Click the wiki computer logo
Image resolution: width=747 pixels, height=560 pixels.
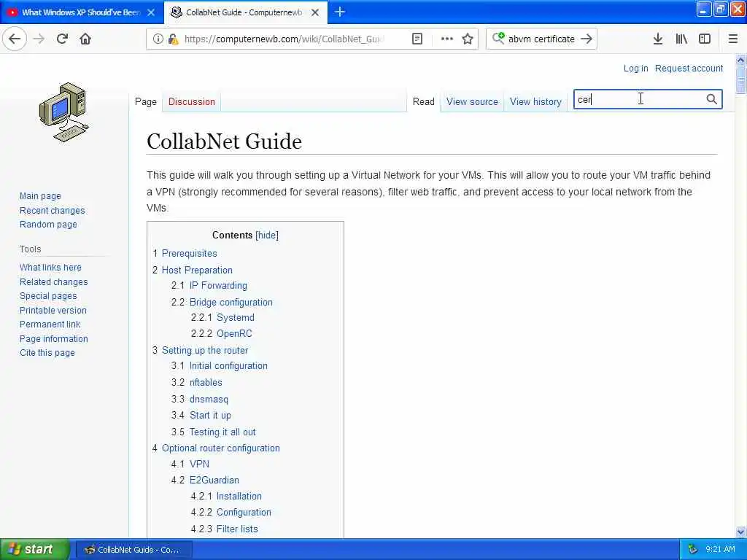[64, 112]
